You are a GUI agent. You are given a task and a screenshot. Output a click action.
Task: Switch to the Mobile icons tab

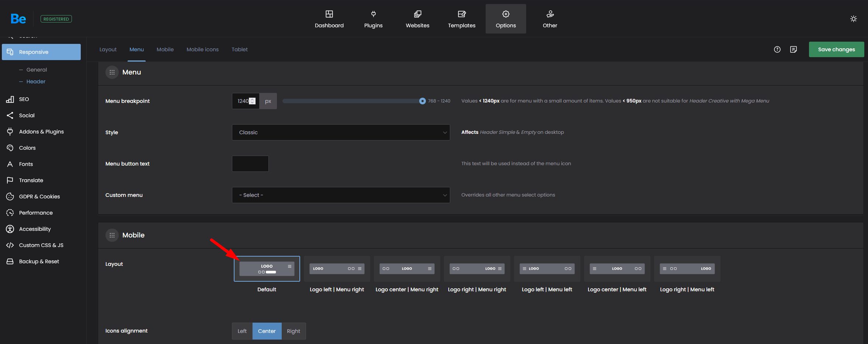pos(202,49)
